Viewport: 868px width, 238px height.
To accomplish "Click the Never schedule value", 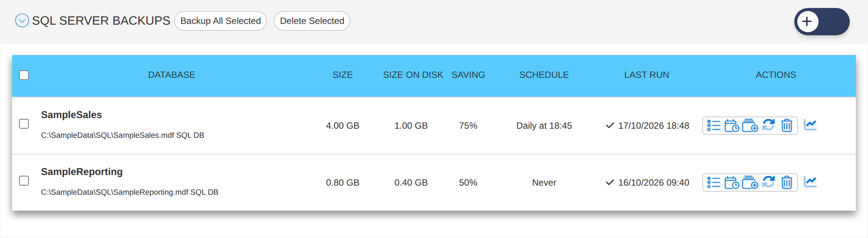I will click(544, 183).
